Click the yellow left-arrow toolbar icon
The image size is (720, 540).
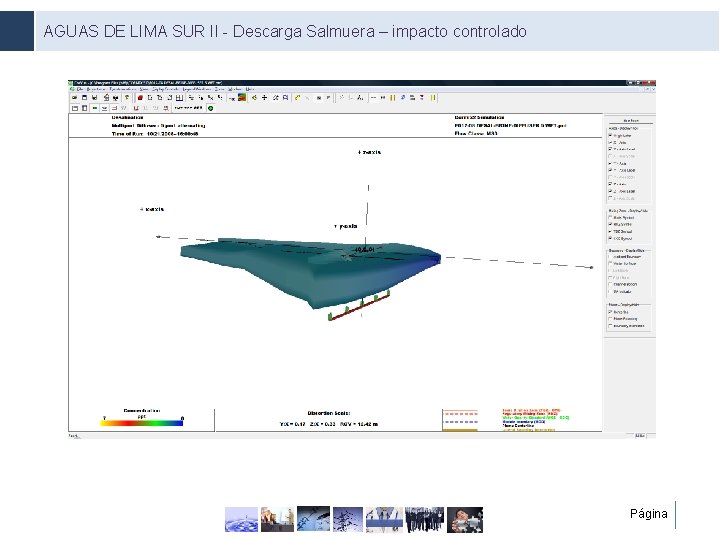(x=254, y=98)
